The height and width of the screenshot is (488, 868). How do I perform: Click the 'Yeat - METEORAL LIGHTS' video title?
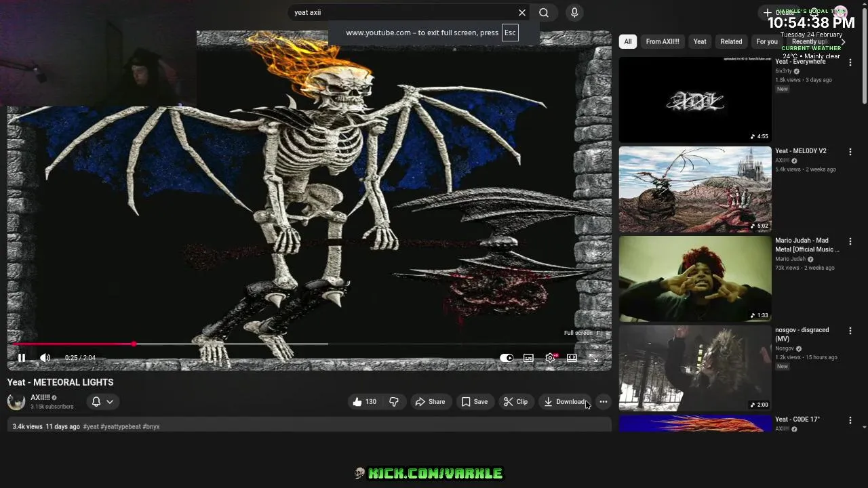click(x=60, y=382)
